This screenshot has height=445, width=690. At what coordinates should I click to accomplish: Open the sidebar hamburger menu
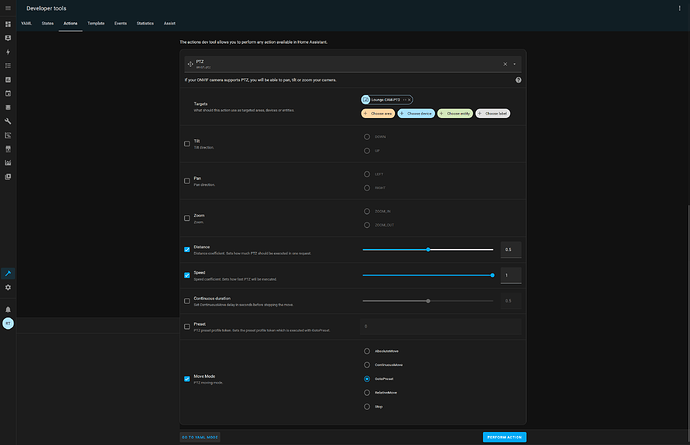(x=8, y=6)
